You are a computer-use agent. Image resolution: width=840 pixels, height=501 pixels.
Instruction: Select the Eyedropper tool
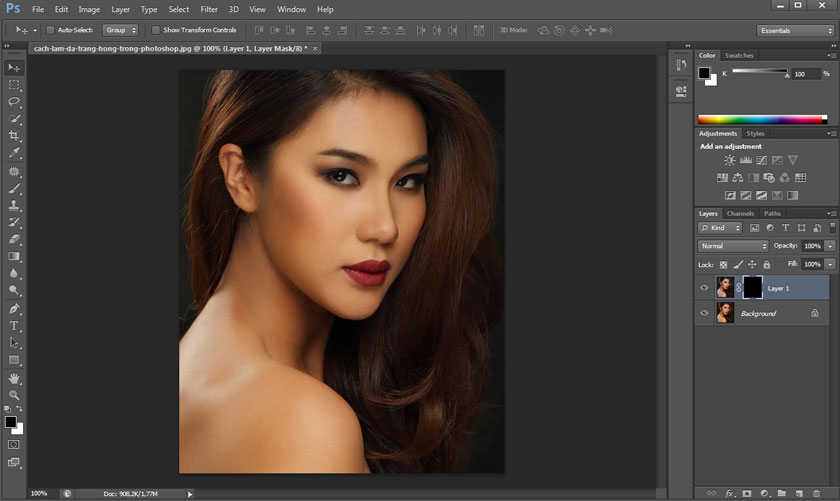pyautogui.click(x=14, y=153)
